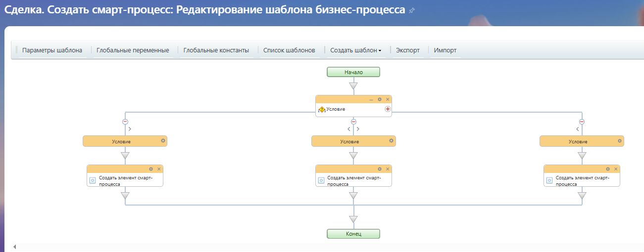Remove the left branch using red minus icon
The width and height of the screenshot is (644, 252).
[x=125, y=122]
